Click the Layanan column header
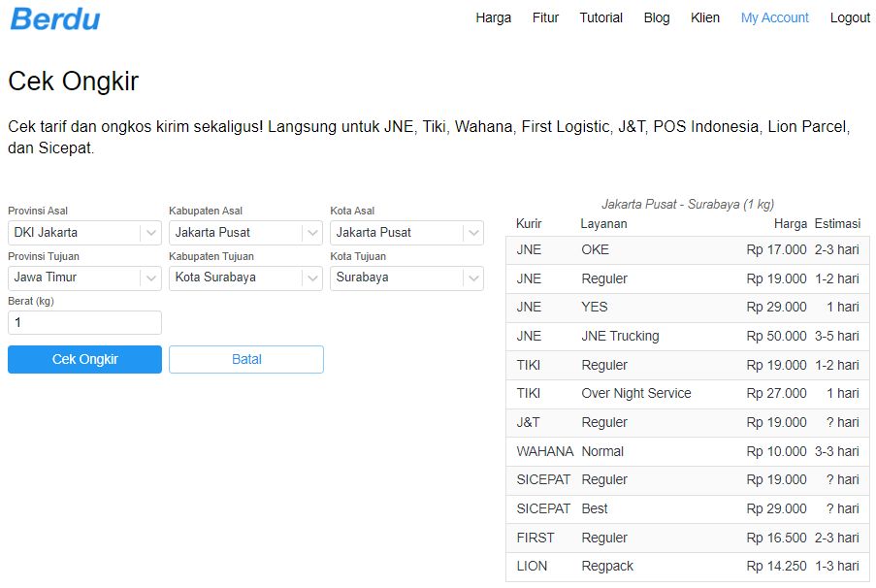876x588 pixels. tap(603, 224)
